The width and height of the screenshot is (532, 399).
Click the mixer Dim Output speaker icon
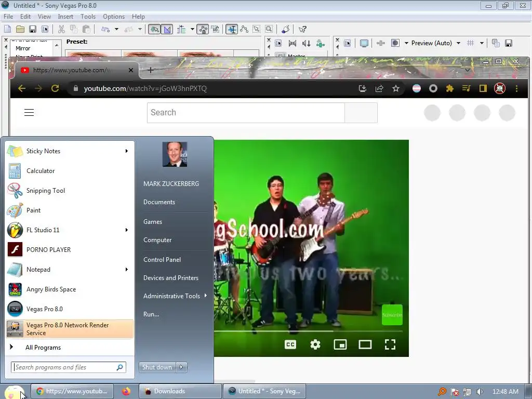click(307, 43)
